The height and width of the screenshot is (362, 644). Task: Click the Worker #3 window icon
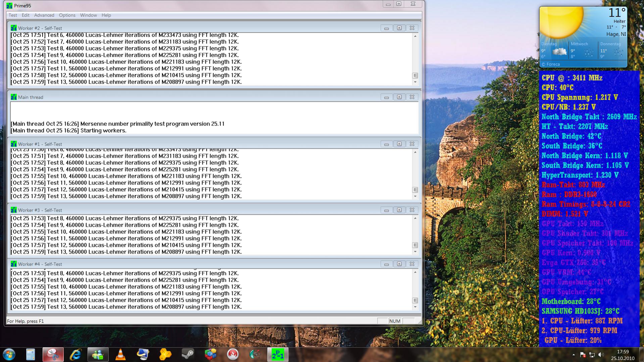click(13, 210)
